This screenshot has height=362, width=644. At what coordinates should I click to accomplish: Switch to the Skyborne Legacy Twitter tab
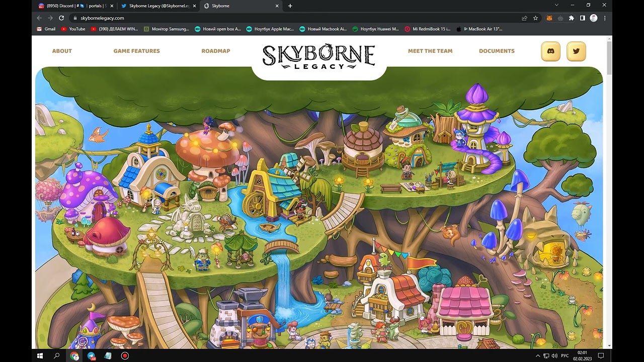158,6
